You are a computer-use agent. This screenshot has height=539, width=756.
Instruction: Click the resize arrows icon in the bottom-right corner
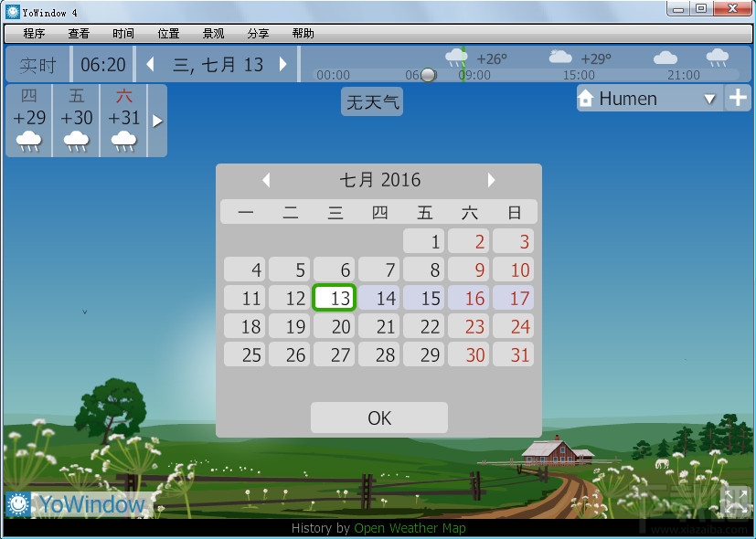coord(735,502)
